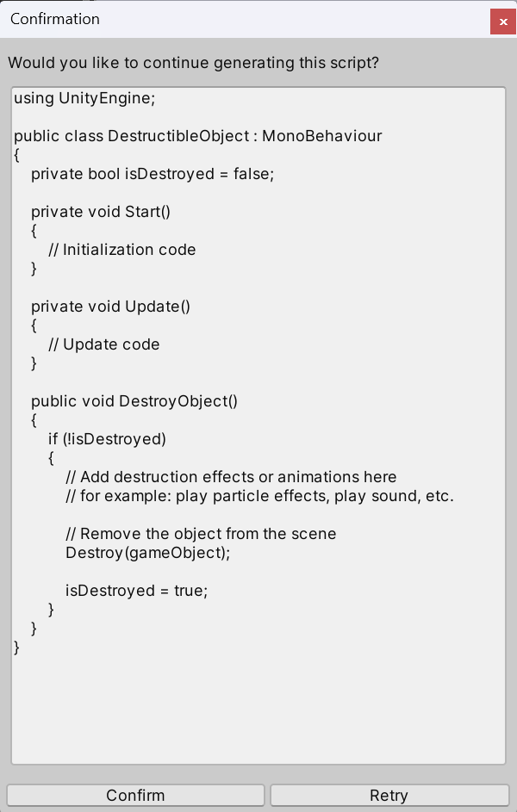
Task: Click the "using UnityEngine;" line
Action: click(84, 98)
